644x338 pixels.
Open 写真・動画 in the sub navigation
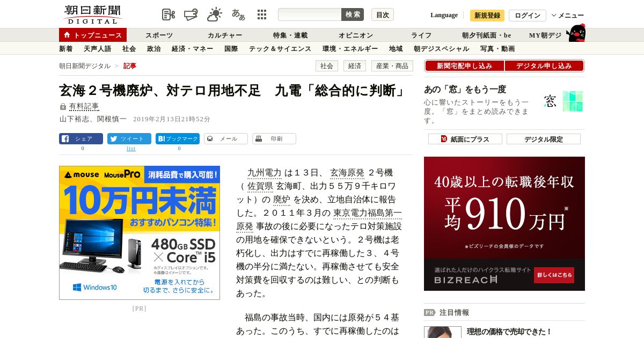click(x=497, y=49)
